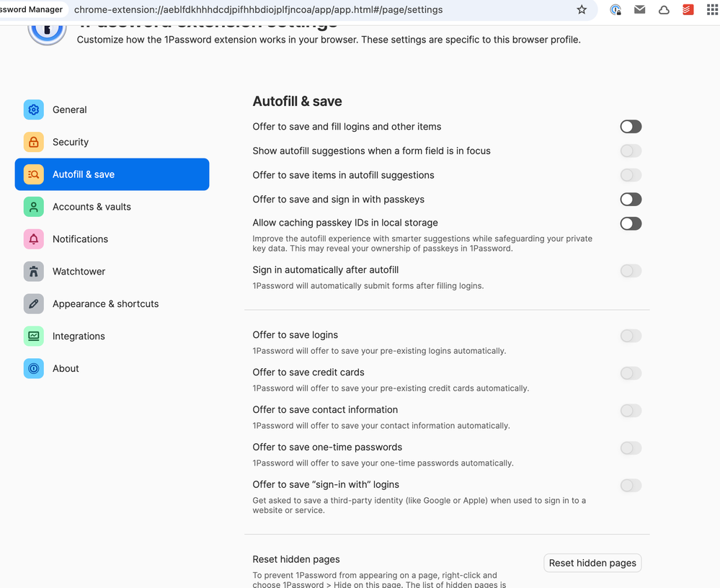Image resolution: width=720 pixels, height=588 pixels.
Task: Click the Accounts & vaults person icon
Action: 34,207
